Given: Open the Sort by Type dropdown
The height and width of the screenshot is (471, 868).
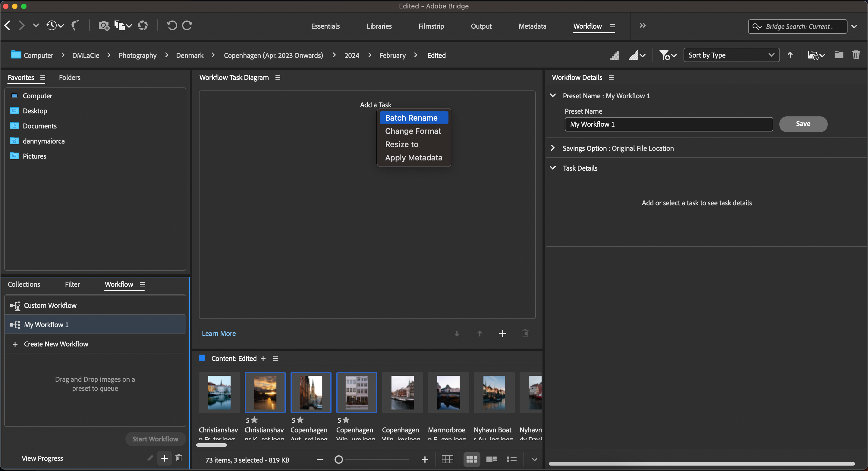Looking at the screenshot, I should [x=731, y=55].
